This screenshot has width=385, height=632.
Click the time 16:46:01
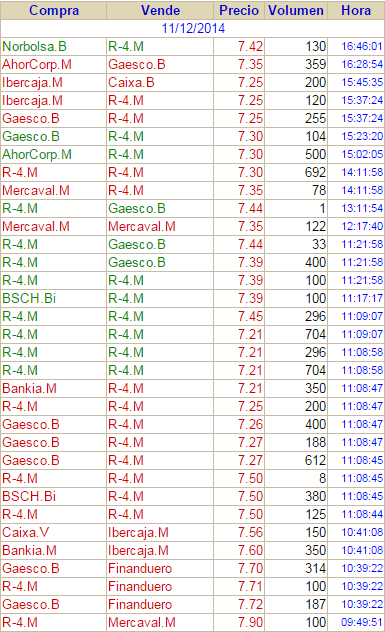(x=362, y=46)
